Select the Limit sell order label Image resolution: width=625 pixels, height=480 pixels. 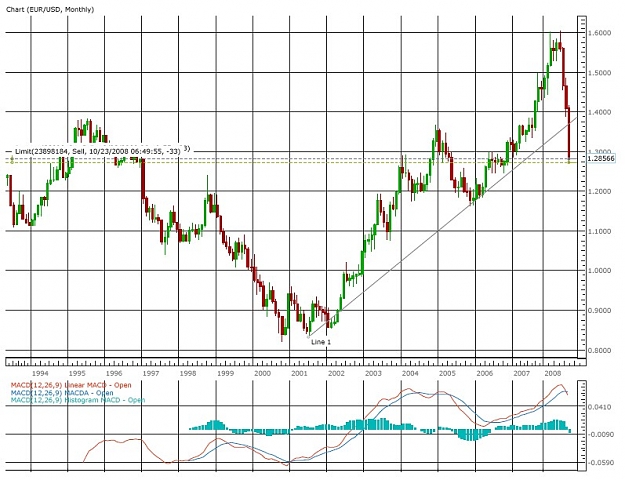[x=98, y=151]
